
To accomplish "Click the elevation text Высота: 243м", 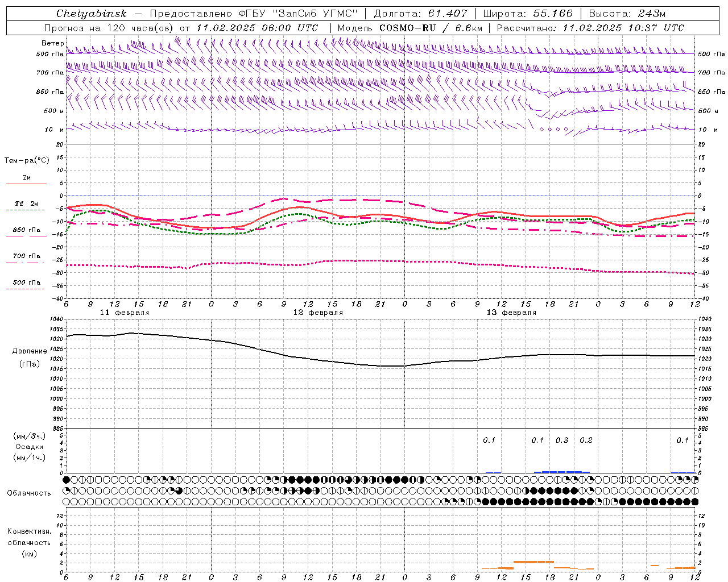I will tap(627, 14).
